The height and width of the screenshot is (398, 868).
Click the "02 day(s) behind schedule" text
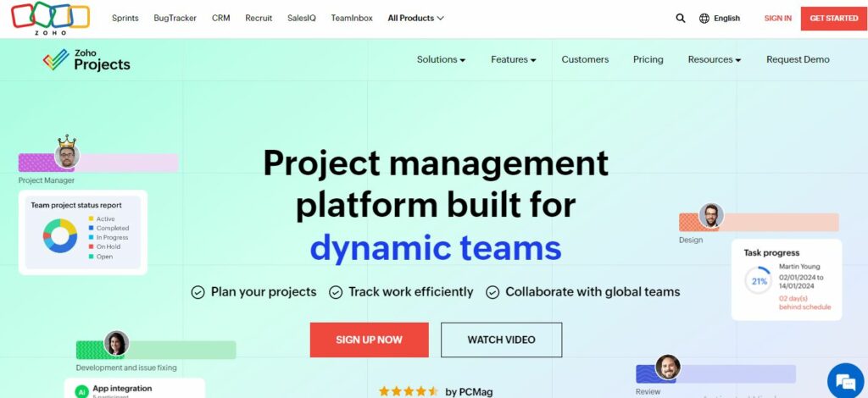[805, 302]
